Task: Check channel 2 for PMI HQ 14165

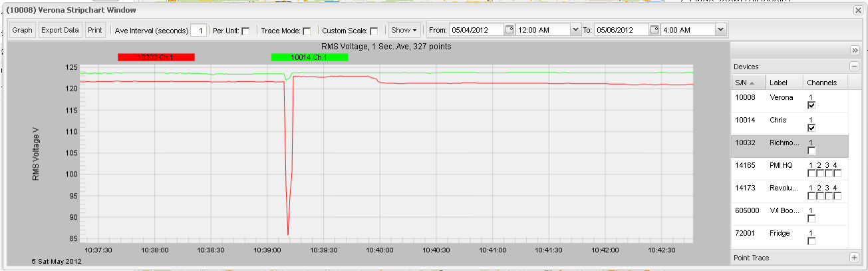Action: point(819,173)
